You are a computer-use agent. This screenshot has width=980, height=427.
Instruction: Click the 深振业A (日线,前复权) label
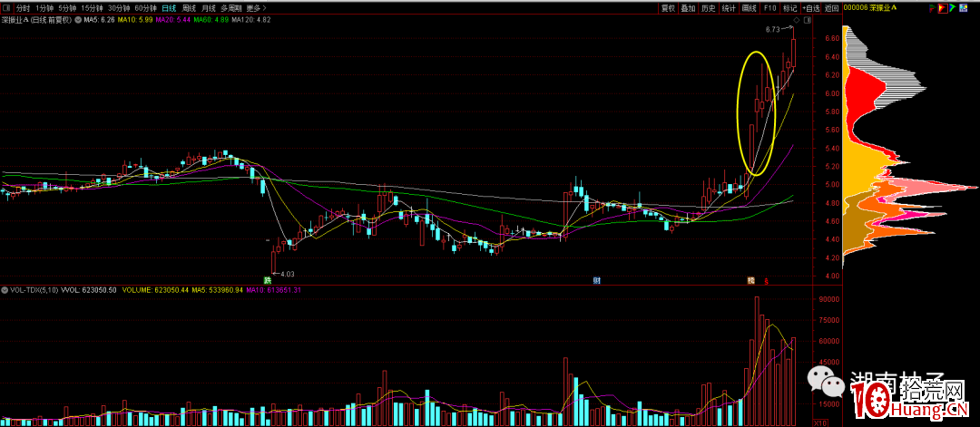pyautogui.click(x=37, y=20)
